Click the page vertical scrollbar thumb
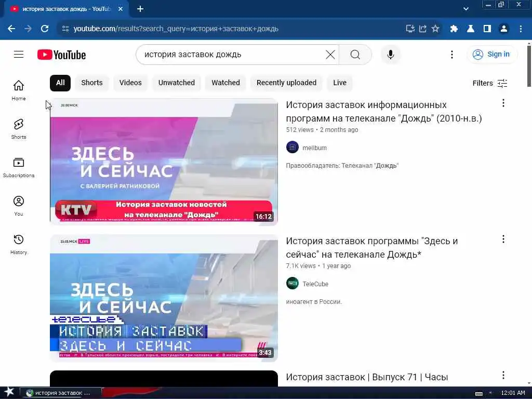This screenshot has height=399, width=532. pos(529,66)
